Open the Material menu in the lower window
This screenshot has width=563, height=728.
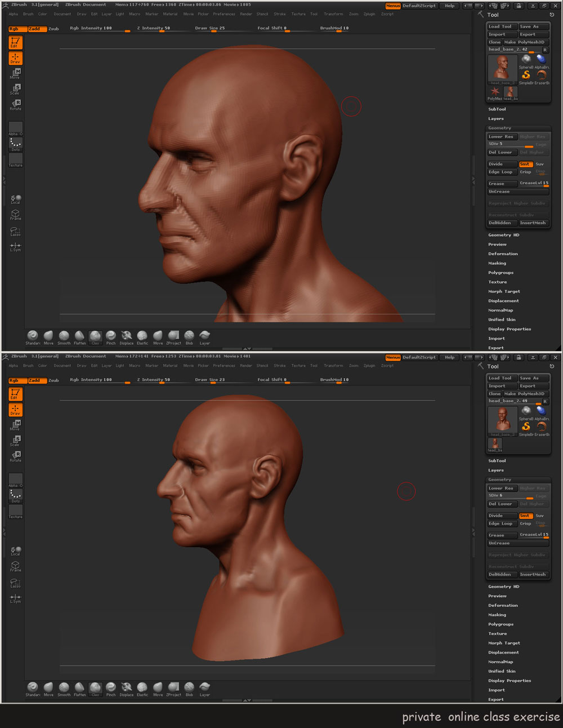170,366
